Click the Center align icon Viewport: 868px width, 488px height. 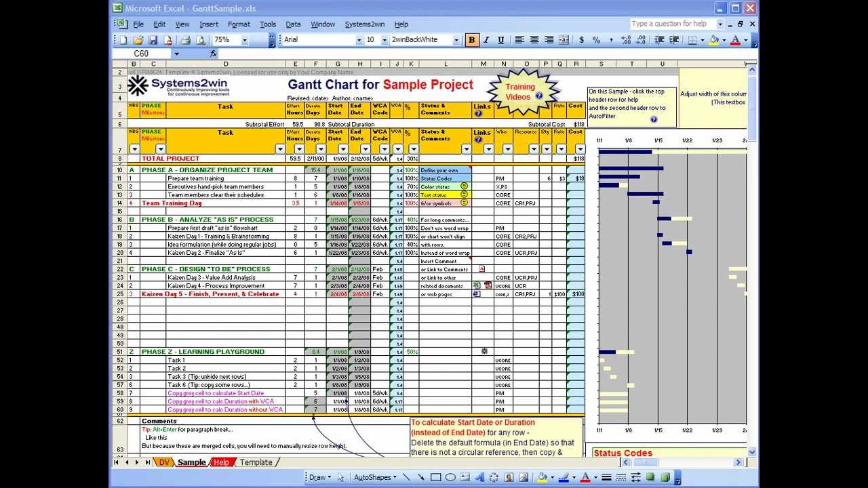point(534,40)
